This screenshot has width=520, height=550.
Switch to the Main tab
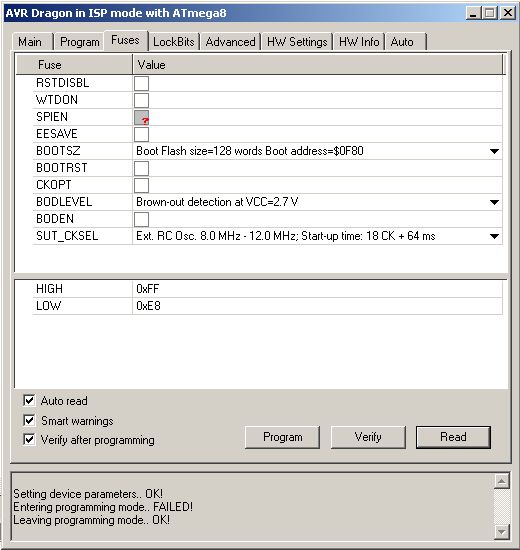coord(32,42)
